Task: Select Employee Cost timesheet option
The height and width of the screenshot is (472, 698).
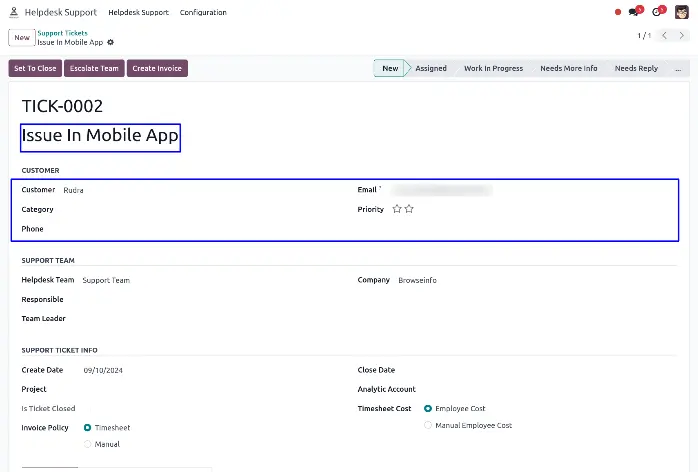Action: [x=429, y=409]
